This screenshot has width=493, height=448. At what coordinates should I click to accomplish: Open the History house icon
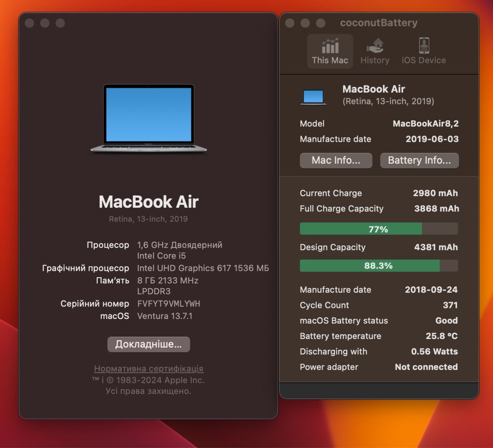point(375,46)
